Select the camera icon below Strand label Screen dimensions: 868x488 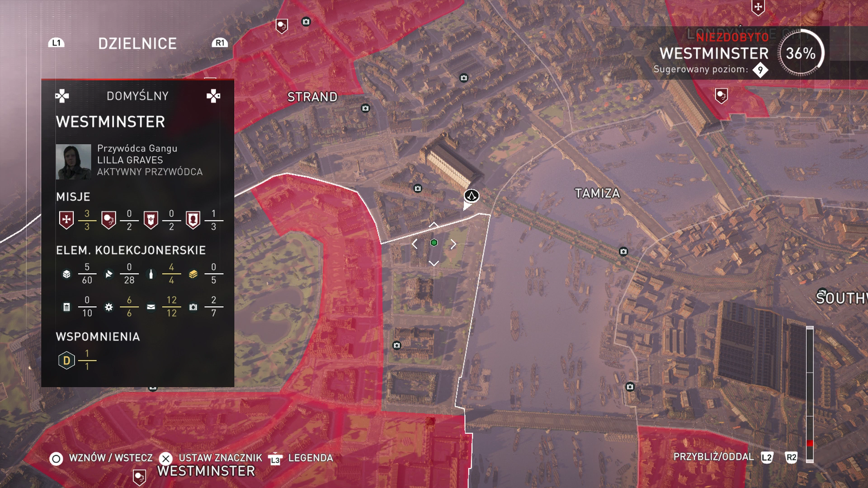click(365, 108)
